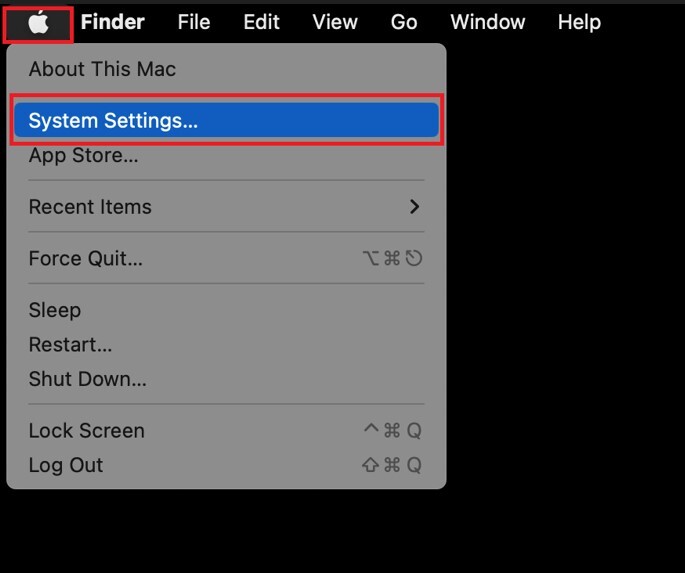The image size is (685, 573).
Task: Open the File menu
Action: click(194, 22)
